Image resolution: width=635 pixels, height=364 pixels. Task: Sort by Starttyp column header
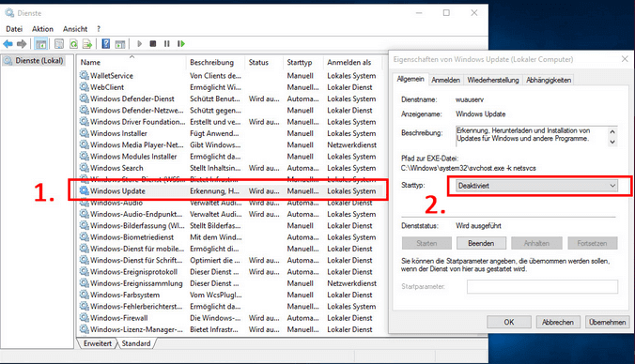coord(302,62)
